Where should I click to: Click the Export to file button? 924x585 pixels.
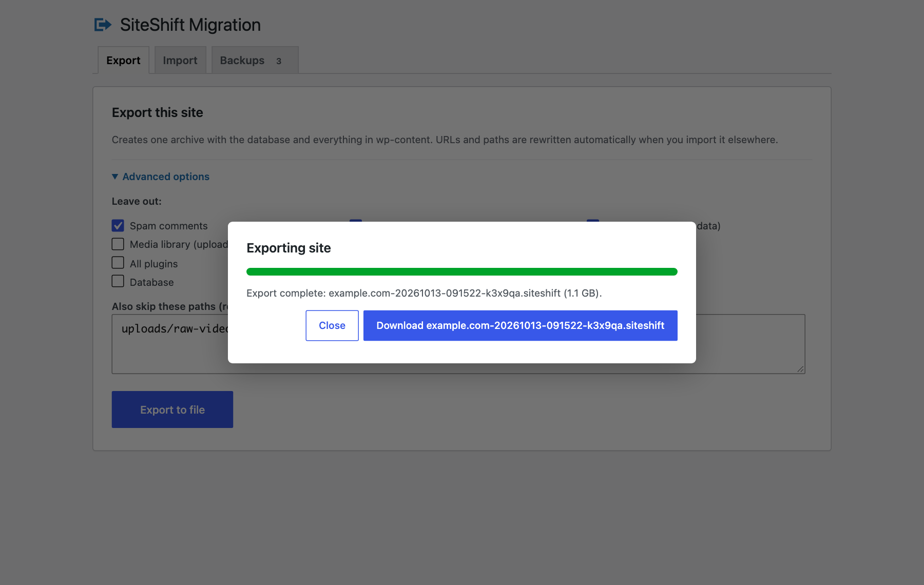point(172,410)
